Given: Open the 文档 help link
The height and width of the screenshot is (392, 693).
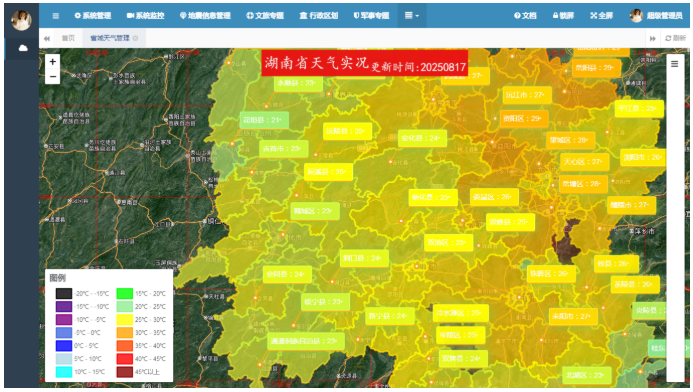Looking at the screenshot, I should pyautogui.click(x=525, y=16).
